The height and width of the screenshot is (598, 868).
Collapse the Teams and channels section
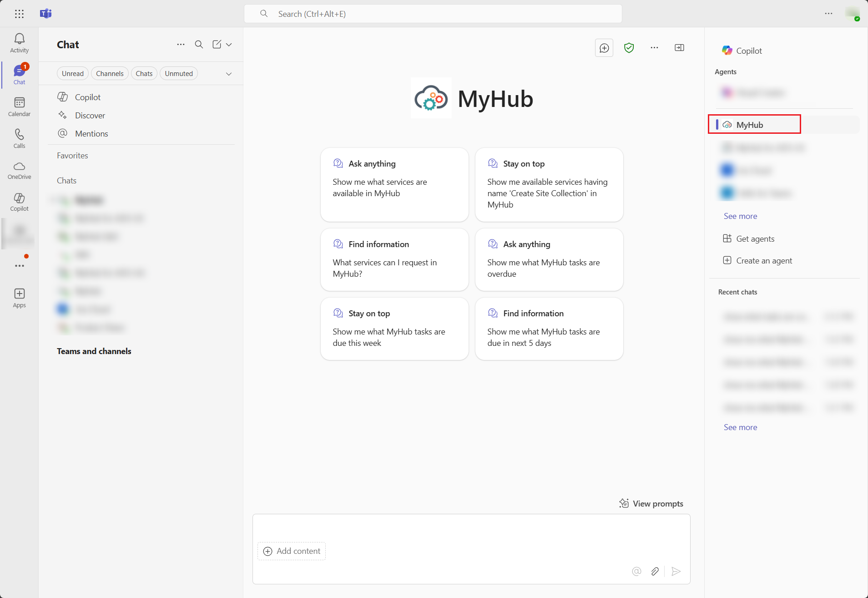(x=94, y=351)
